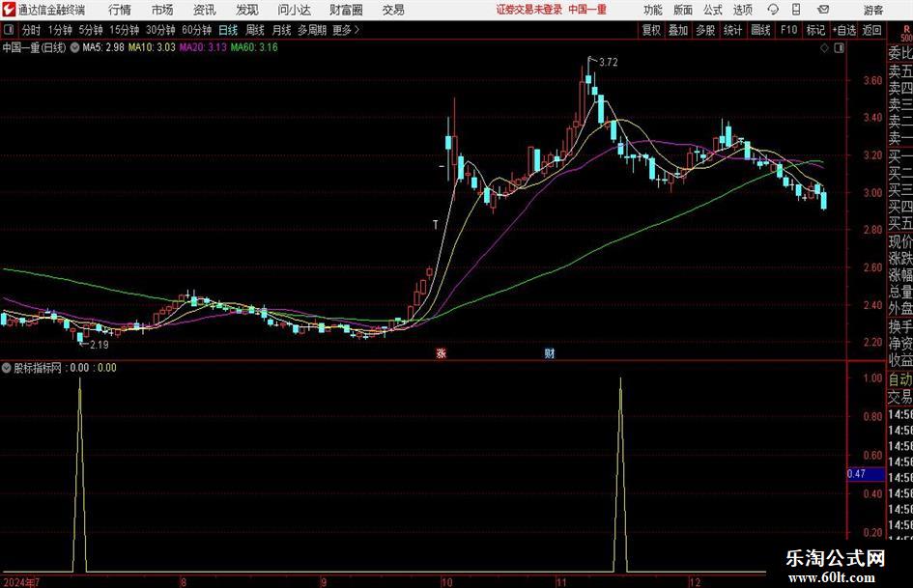
Task: Open the 发现 menu
Action: tap(247, 10)
